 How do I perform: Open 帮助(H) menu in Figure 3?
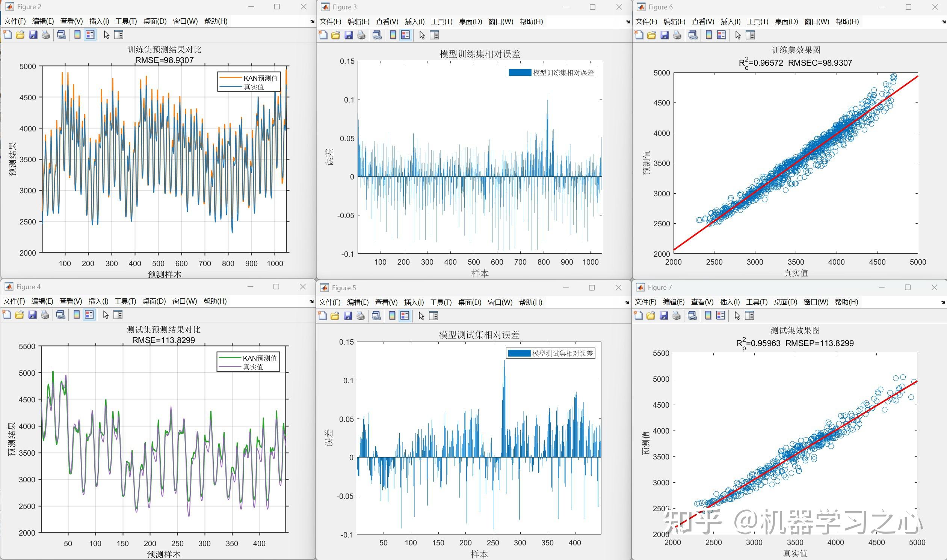[x=531, y=21]
